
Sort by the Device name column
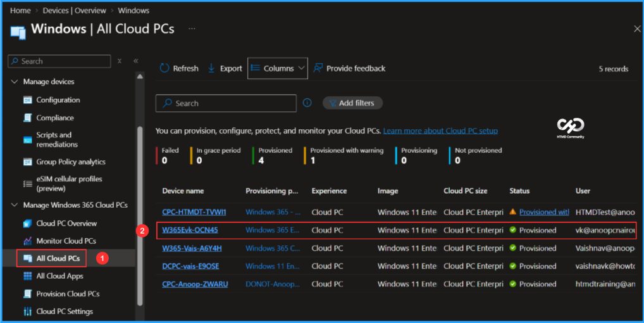pos(183,191)
